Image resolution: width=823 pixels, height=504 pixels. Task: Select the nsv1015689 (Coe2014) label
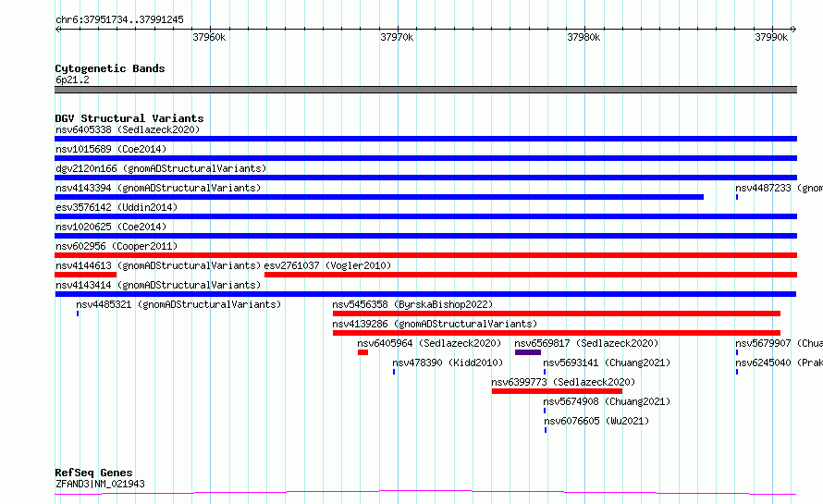[x=111, y=149]
